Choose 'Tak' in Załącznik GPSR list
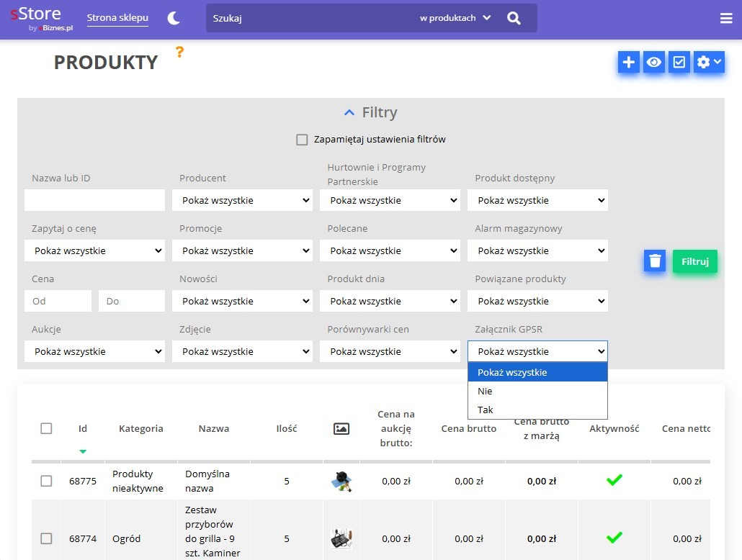The image size is (742, 560). [486, 410]
